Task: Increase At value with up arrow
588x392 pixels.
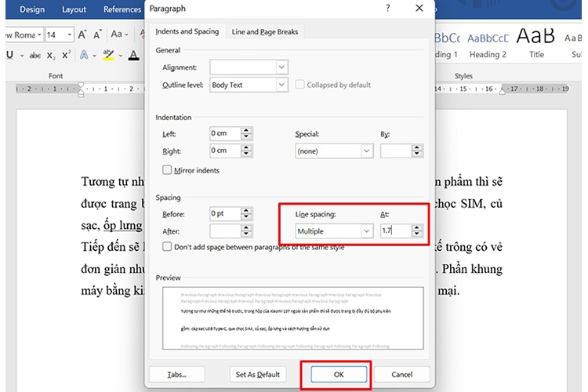Action: click(417, 227)
